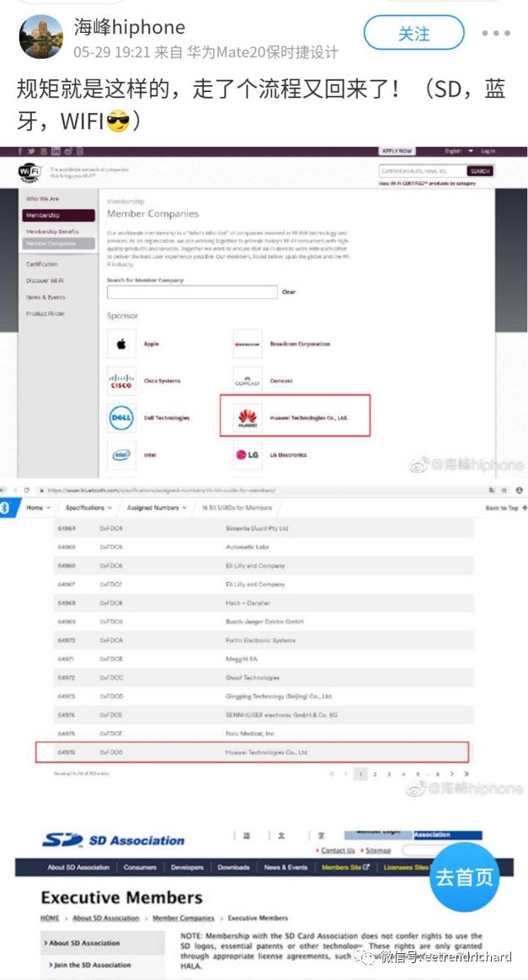Select Member Companies in the sidebar
This screenshot has height=980, width=528.
pyautogui.click(x=59, y=244)
